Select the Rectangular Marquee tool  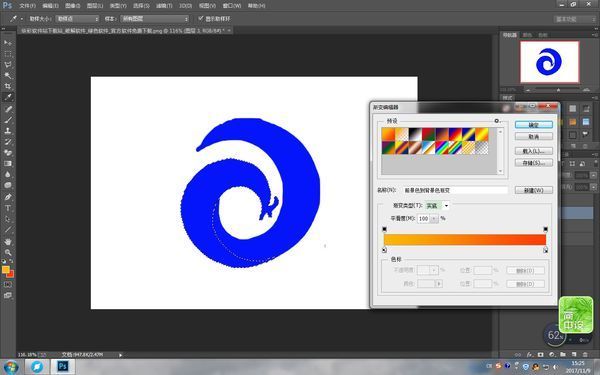(8, 54)
